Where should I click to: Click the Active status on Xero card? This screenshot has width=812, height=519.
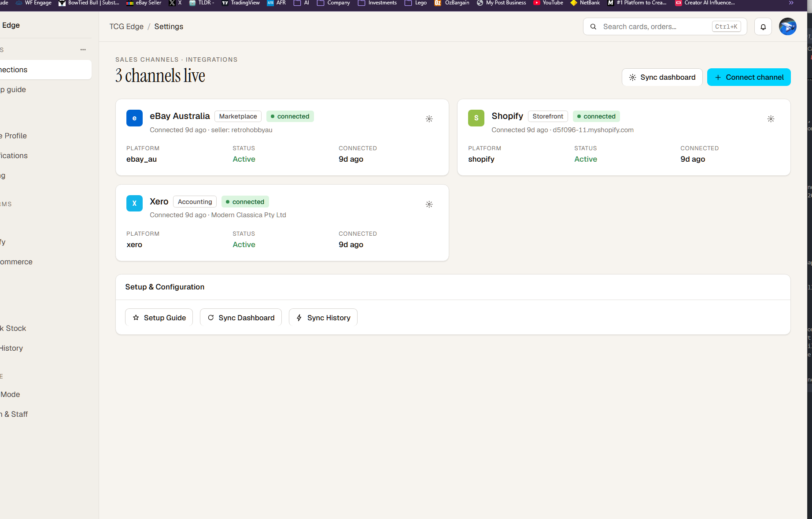point(244,245)
